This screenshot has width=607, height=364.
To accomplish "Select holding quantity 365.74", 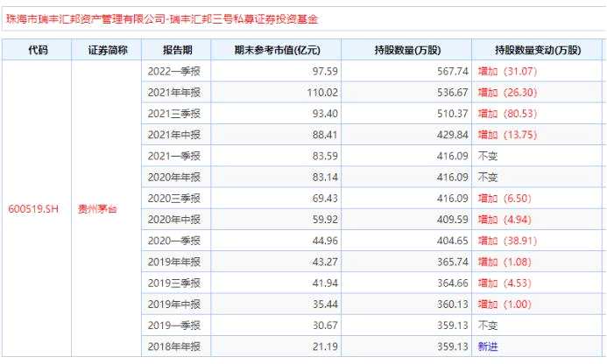I will 453,262.
